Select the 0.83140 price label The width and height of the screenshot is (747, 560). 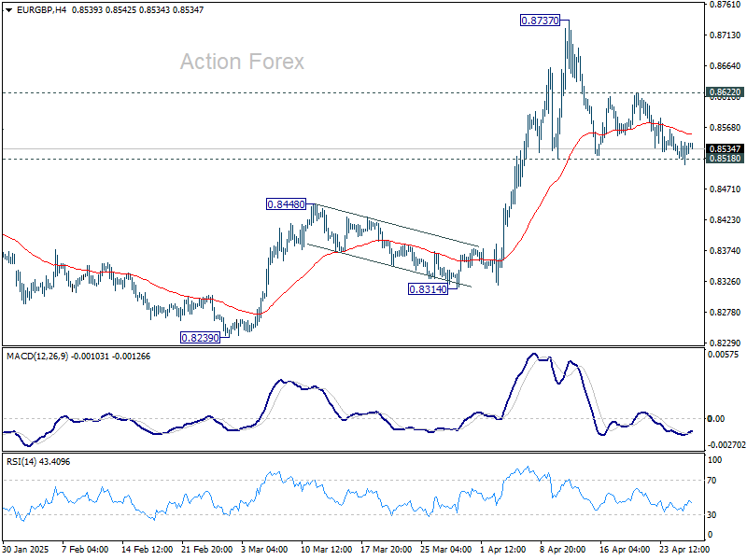[x=428, y=289]
